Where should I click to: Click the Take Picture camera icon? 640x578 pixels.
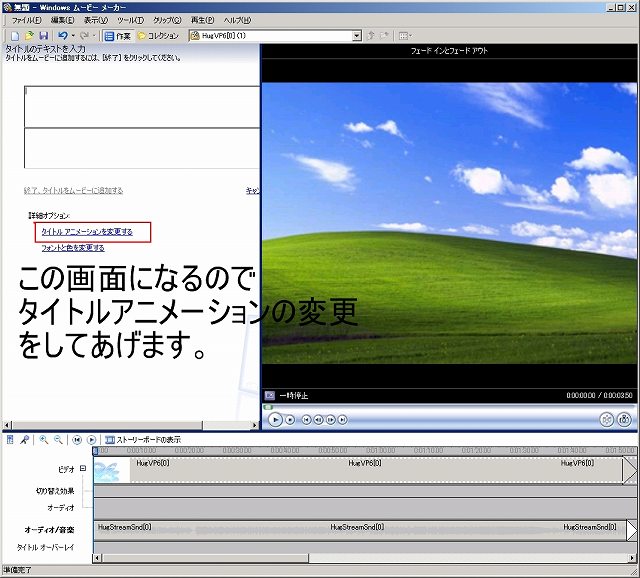tap(624, 419)
